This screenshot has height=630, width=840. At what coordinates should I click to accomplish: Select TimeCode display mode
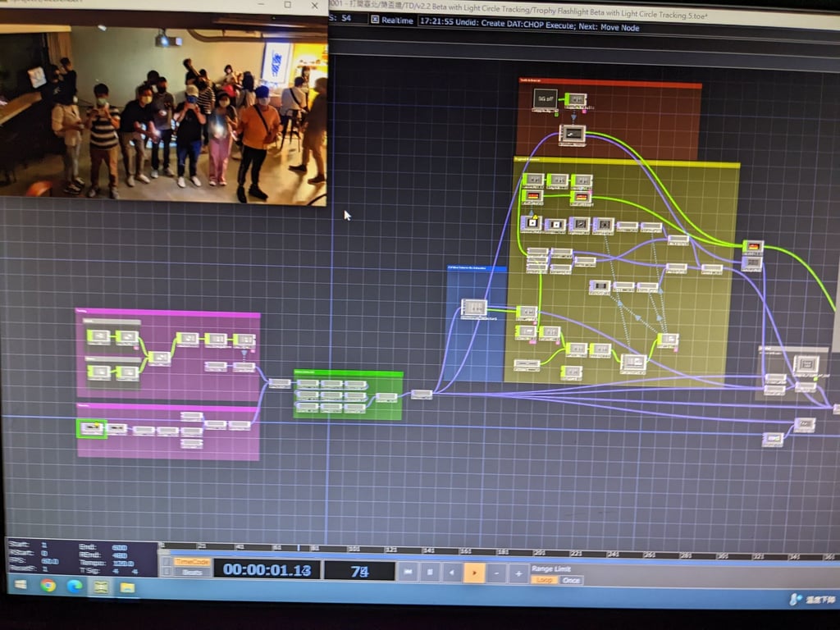192,562
